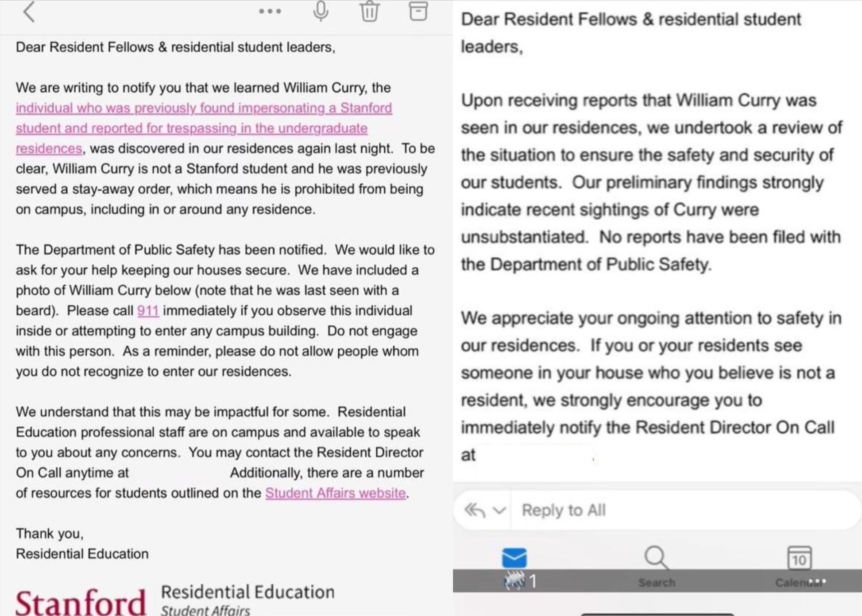Click the trespassing in the undergraduate link line
This screenshot has height=616, width=862.
tap(192, 128)
